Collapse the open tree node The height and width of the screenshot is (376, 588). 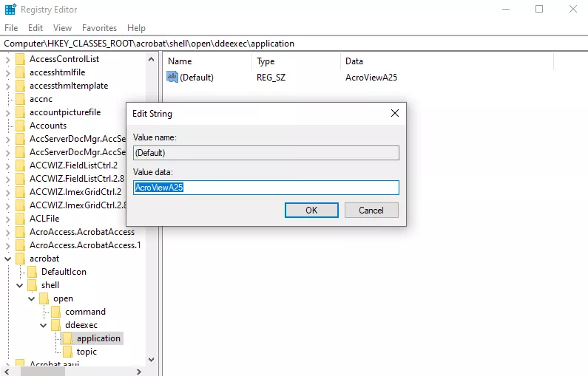coord(32,298)
